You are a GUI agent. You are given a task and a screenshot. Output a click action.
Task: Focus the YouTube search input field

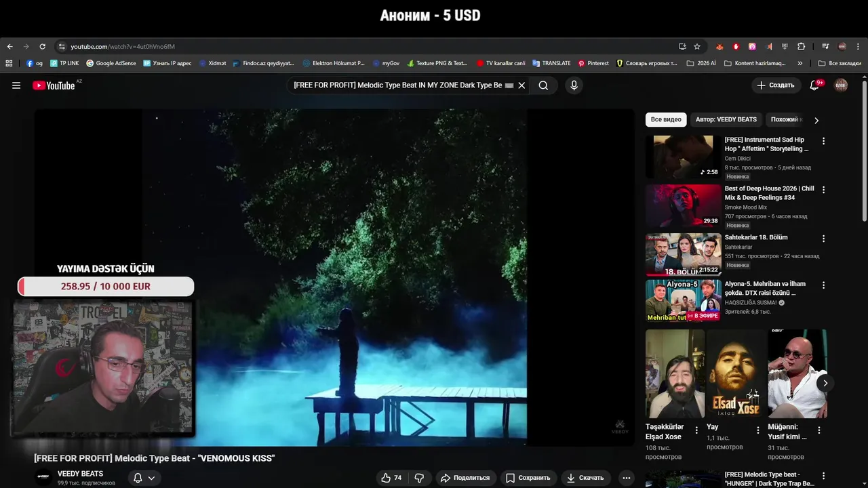point(399,85)
